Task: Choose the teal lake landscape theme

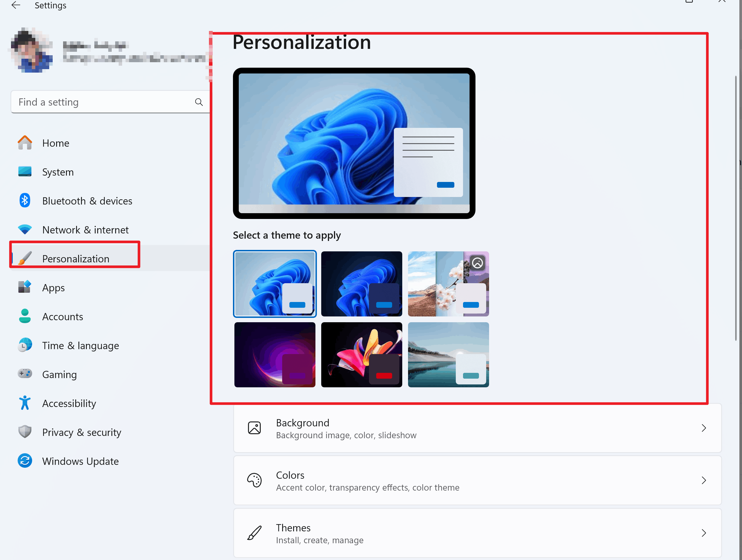Action: [x=448, y=354]
